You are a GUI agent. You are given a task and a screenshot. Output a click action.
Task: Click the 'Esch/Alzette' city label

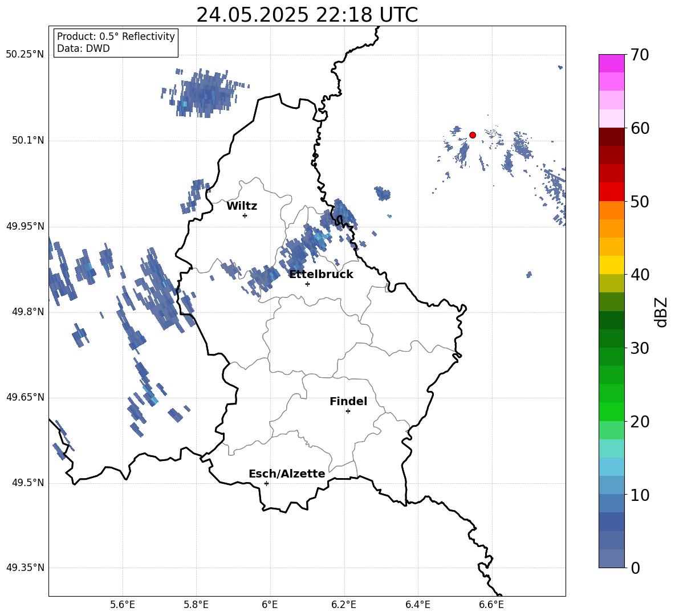(287, 474)
